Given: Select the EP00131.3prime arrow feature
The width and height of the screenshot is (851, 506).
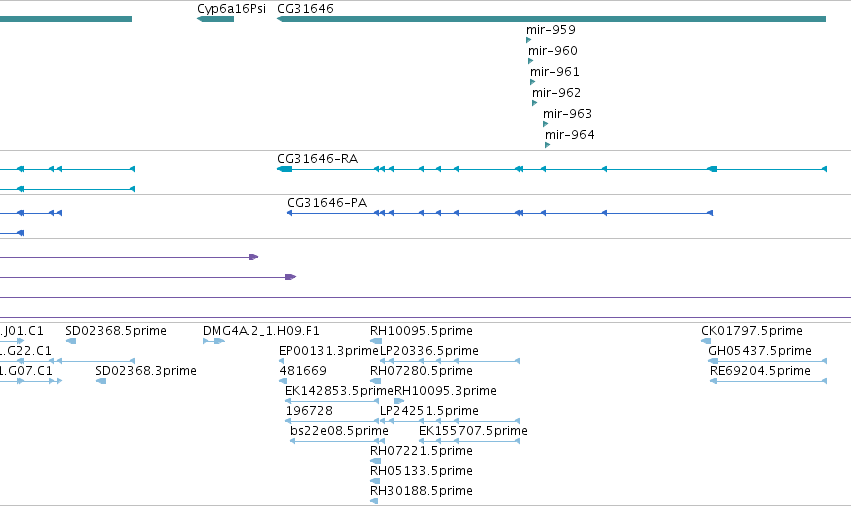Looking at the screenshot, I should click(281, 361).
